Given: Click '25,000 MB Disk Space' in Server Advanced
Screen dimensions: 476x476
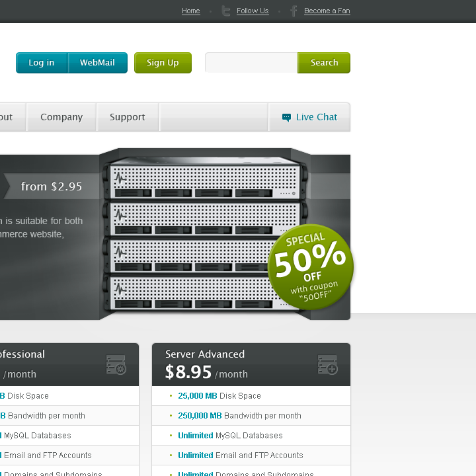Looking at the screenshot, I should pyautogui.click(x=251, y=396).
